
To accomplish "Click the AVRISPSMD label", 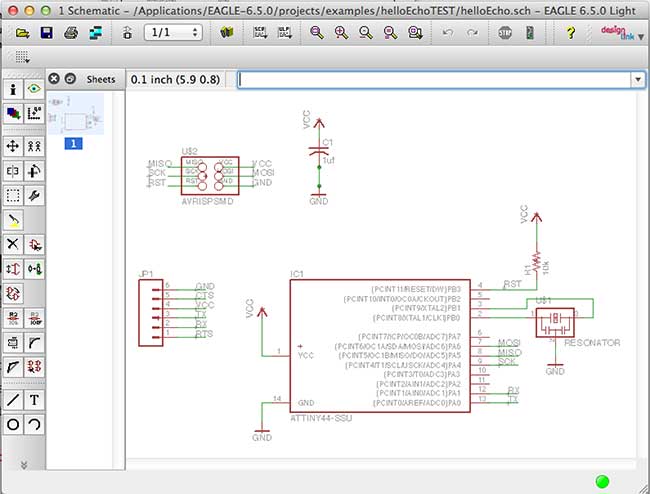I will point(207,201).
